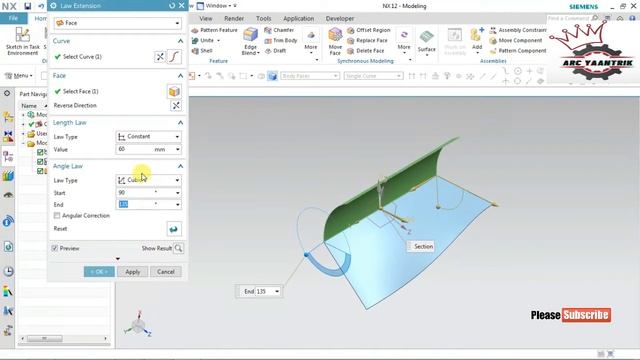Click reverse curve direction icon

(x=160, y=57)
